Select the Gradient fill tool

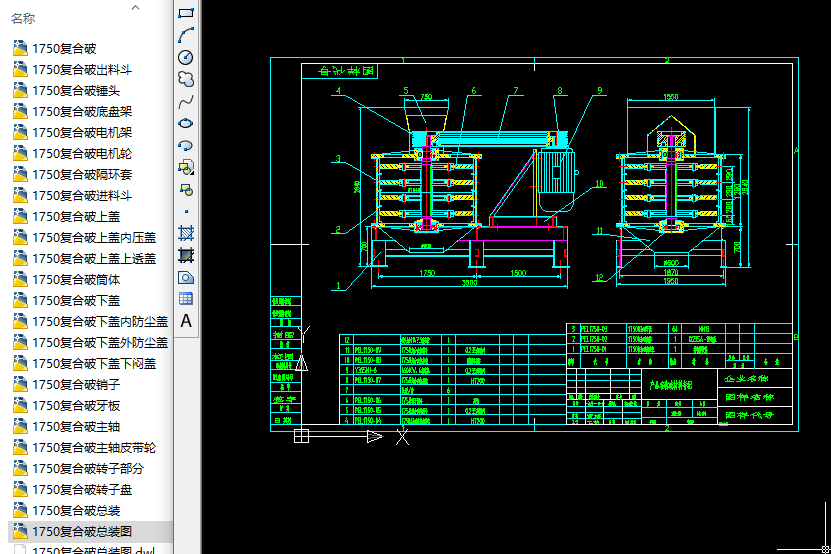pyautogui.click(x=186, y=255)
